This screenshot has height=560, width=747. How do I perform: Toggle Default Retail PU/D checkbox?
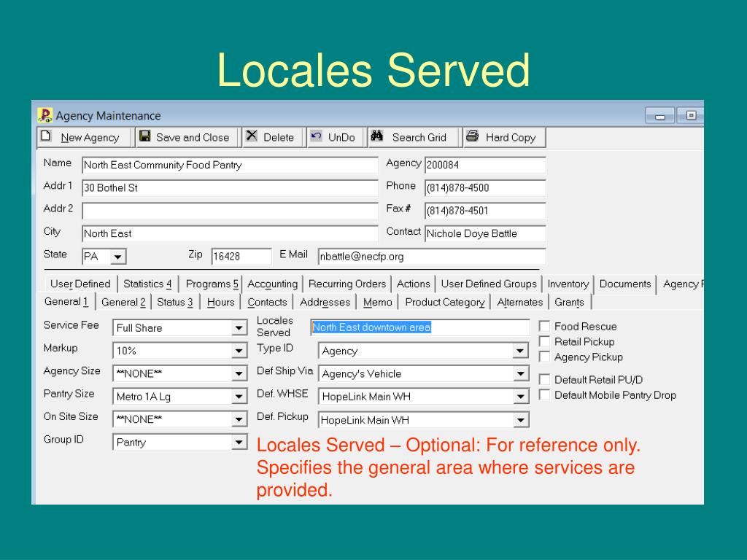point(544,379)
